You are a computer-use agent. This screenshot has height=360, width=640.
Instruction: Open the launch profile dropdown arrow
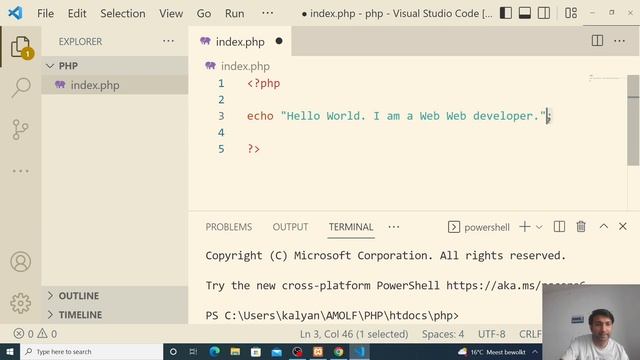point(539,227)
